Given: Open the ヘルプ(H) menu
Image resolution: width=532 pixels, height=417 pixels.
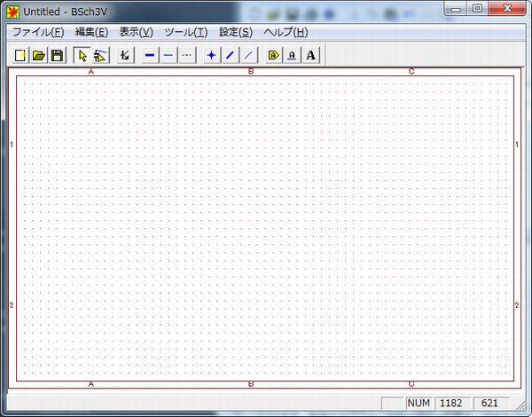Looking at the screenshot, I should [286, 32].
